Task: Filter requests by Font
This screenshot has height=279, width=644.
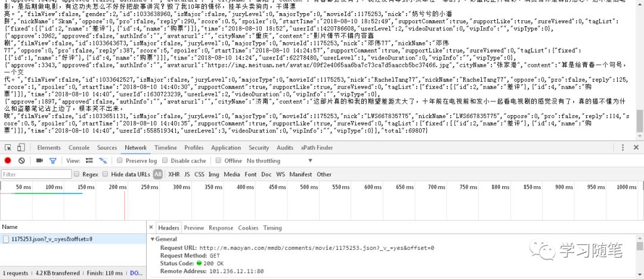Action: coord(250,174)
